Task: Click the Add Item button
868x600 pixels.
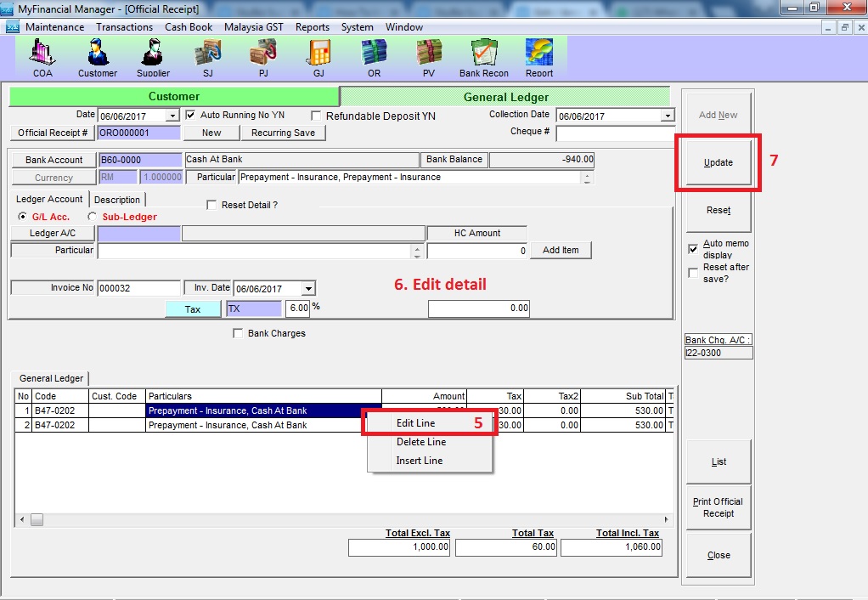Action: (561, 250)
